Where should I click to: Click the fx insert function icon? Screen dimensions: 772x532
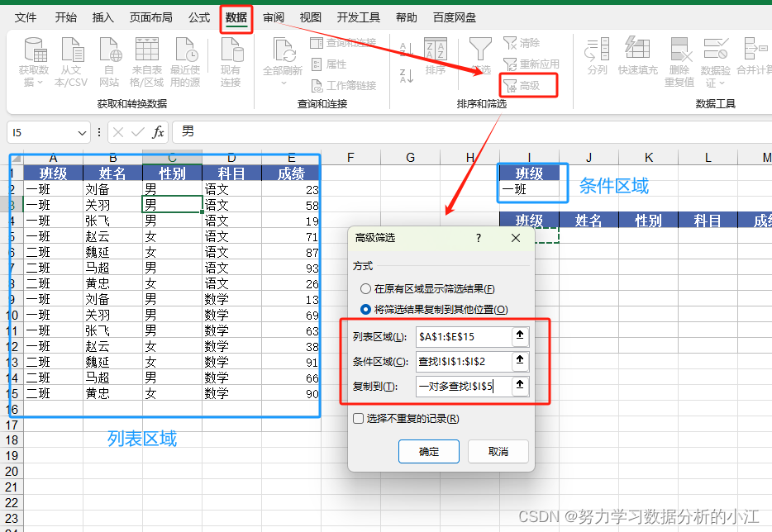(x=158, y=132)
